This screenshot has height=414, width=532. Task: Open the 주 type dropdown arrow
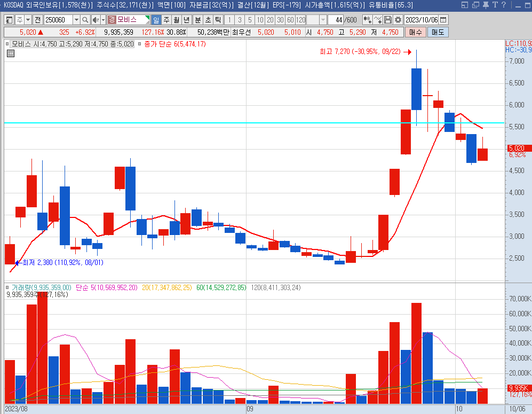28,20
